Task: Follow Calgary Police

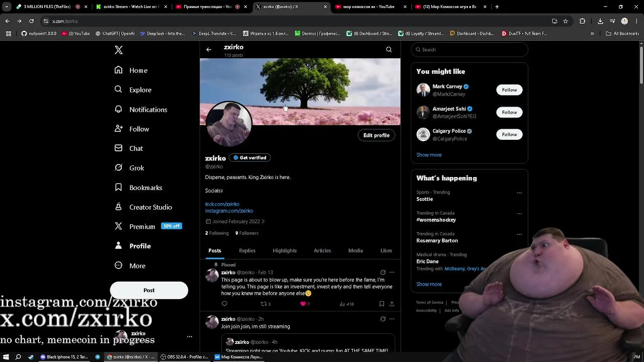Action: pos(509,134)
